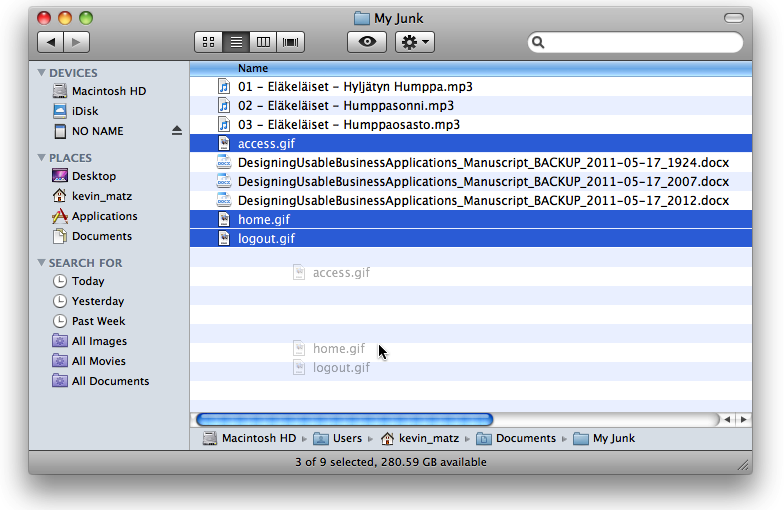
Task: Go to Macintosh HD in path bar
Action: (x=250, y=438)
